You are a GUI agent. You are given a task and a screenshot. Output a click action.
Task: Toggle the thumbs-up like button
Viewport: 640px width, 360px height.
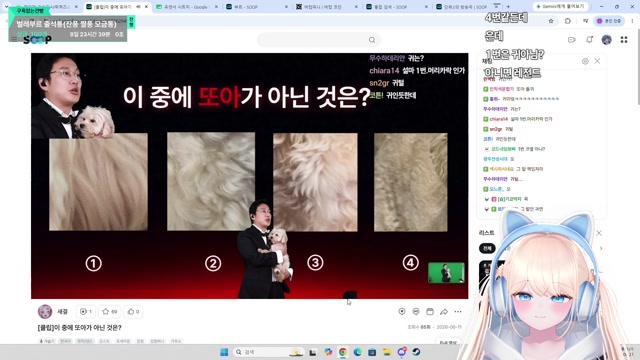133,311
